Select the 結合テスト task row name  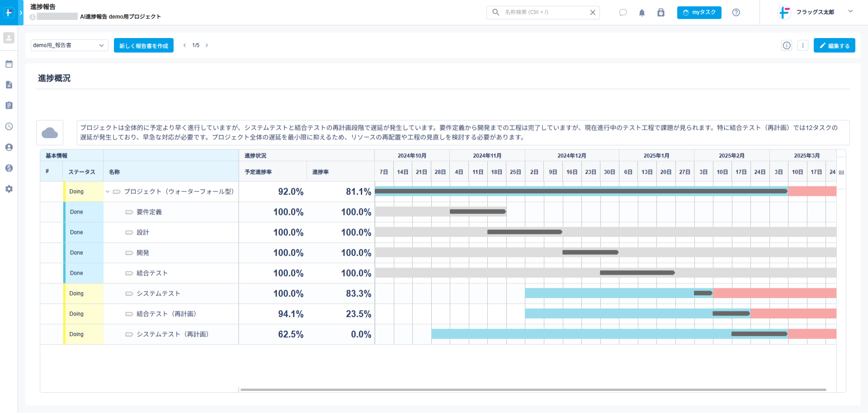point(152,273)
